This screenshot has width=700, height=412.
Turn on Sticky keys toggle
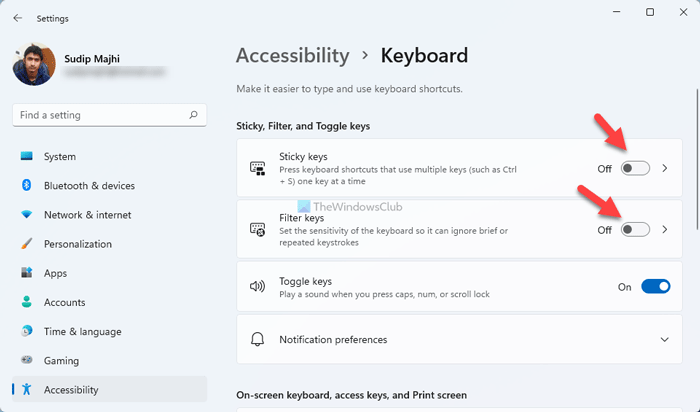tap(635, 169)
